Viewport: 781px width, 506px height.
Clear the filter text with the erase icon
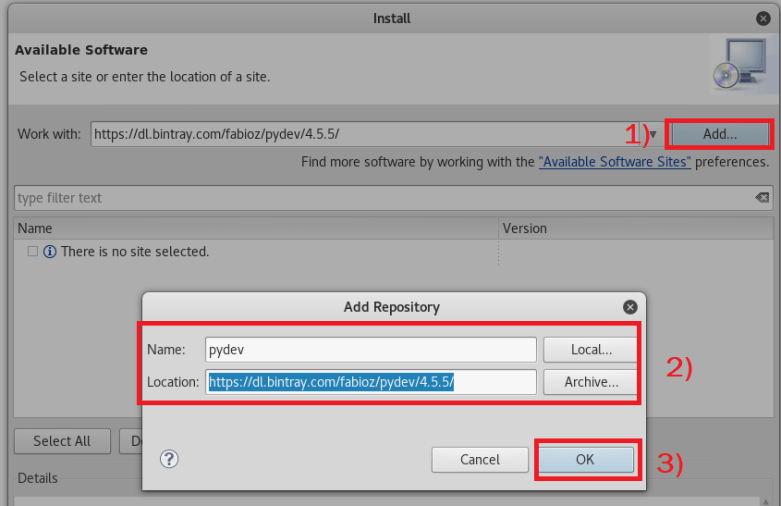click(762, 198)
